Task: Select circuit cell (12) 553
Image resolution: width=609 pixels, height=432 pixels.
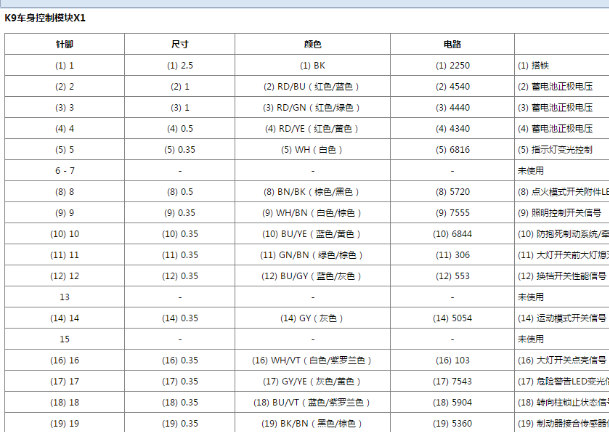Action: [452, 276]
